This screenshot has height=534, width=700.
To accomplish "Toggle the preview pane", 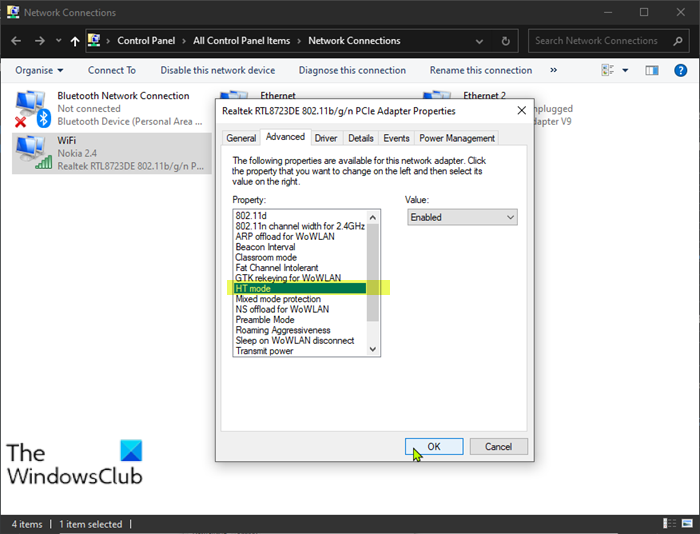I will [652, 70].
